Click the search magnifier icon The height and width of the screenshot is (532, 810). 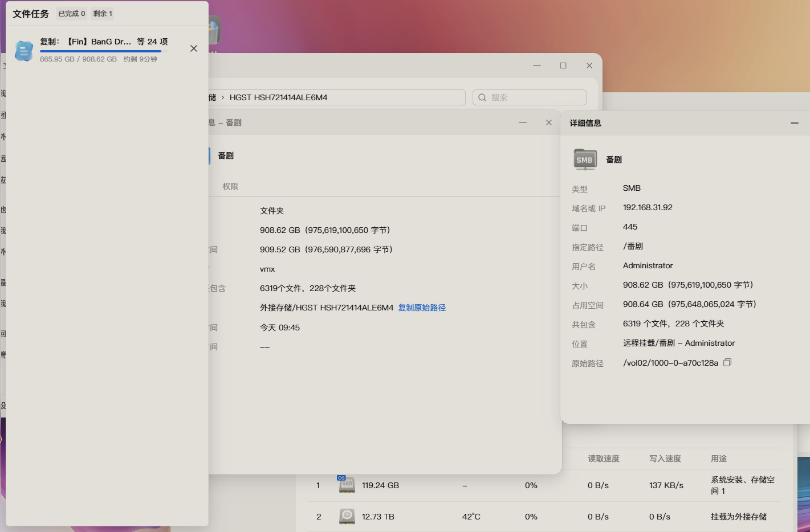[482, 97]
